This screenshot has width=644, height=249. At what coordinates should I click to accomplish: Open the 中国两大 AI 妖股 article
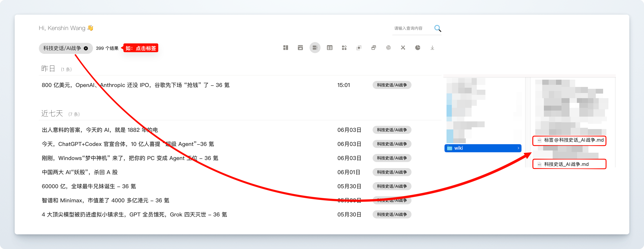pos(80,172)
